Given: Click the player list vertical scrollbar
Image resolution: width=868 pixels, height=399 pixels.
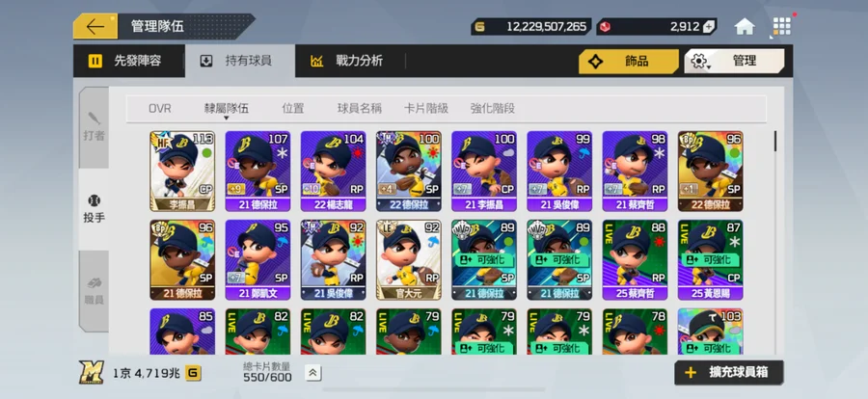Looking at the screenshot, I should tap(775, 142).
